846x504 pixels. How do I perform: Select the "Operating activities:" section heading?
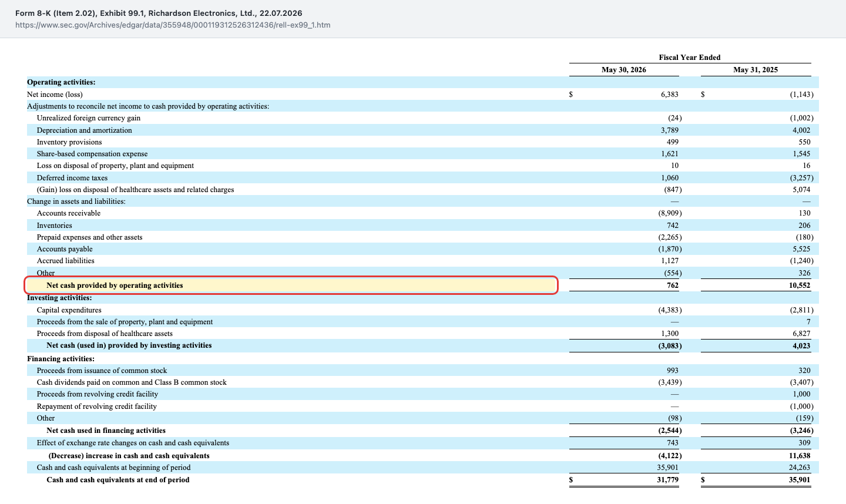point(61,82)
